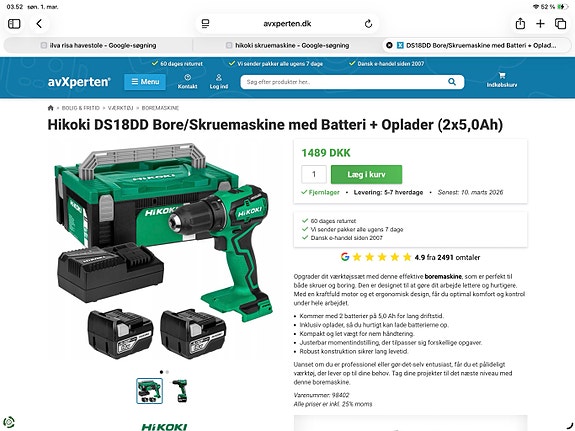
Task: Click the quantity input field
Action: click(314, 175)
